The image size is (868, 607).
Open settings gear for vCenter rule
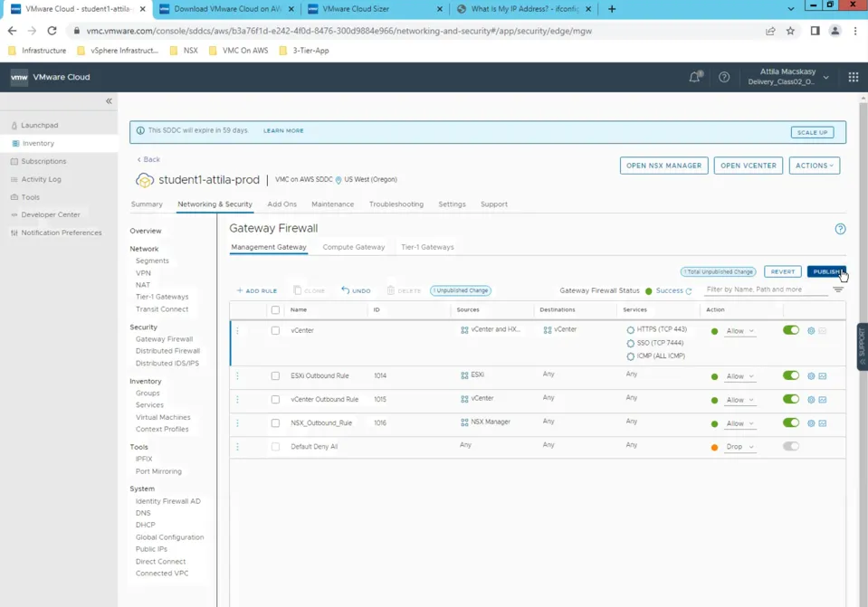click(x=810, y=330)
